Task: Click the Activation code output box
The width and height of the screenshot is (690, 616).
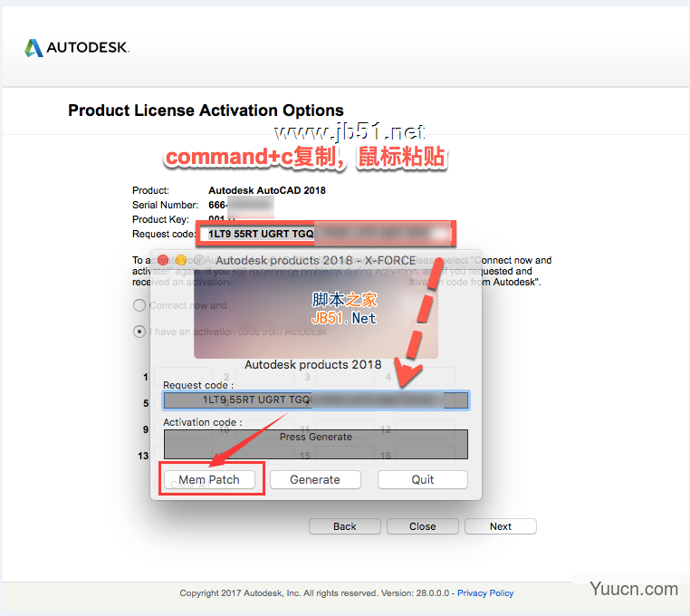Action: click(316, 444)
